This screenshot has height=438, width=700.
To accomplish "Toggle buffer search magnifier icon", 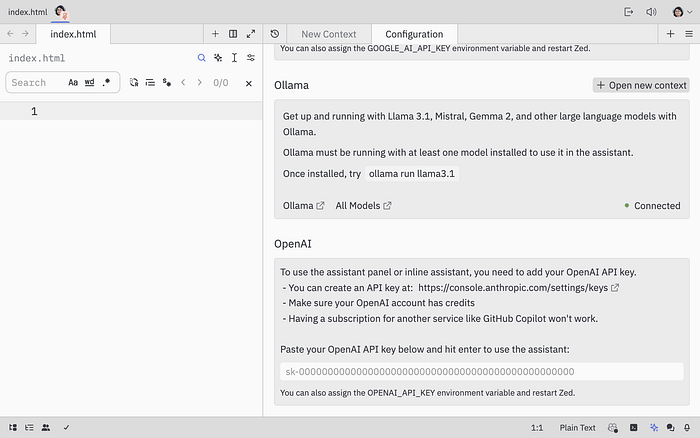I will point(201,58).
